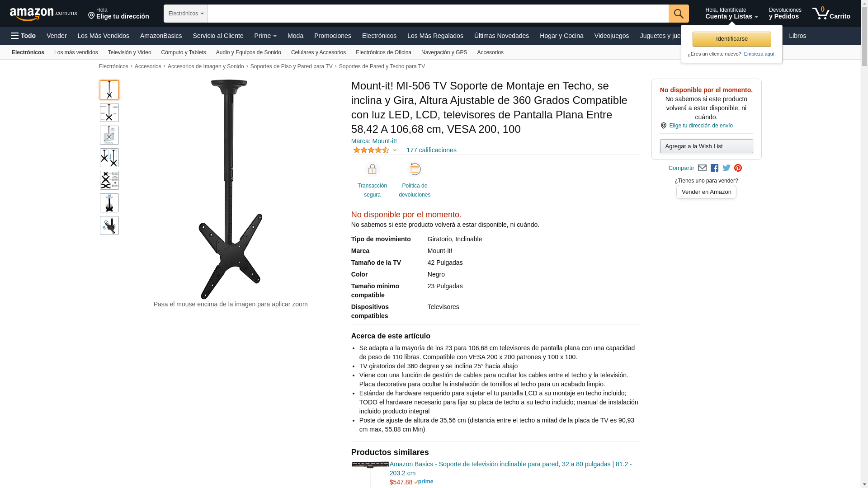The height and width of the screenshot is (488, 868).
Task: Open Cuenta y Listas account menu
Action: coord(731,14)
